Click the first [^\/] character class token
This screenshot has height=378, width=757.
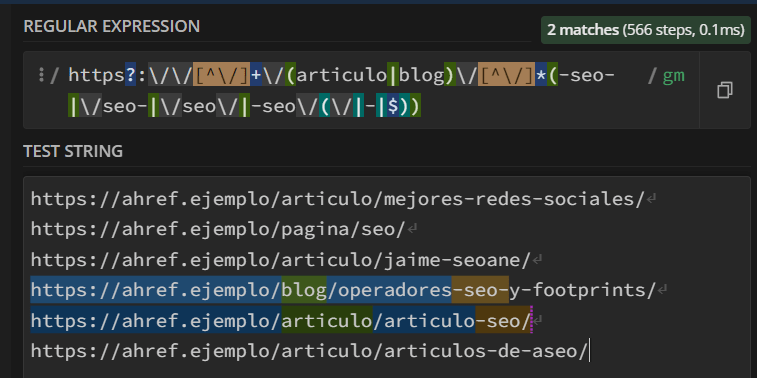pyautogui.click(x=222, y=75)
